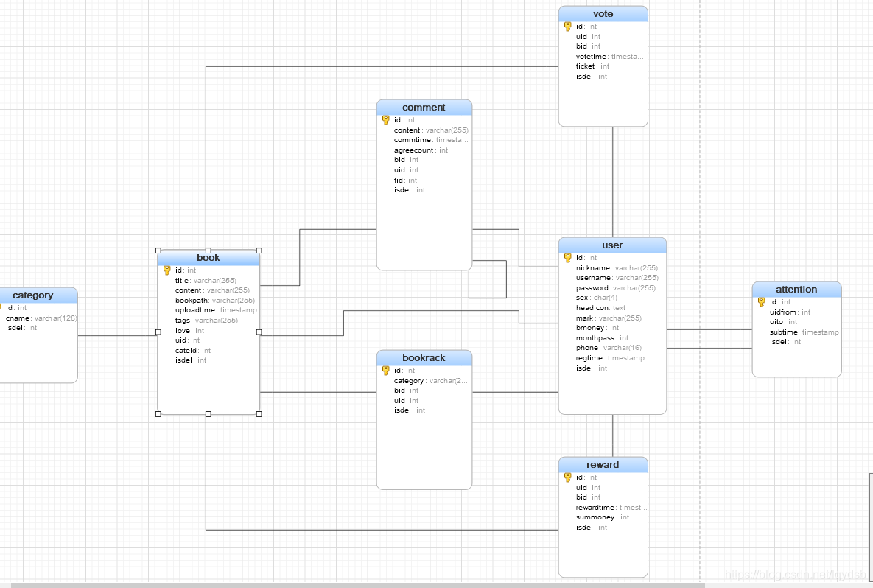
Task: Select the 'agreecount: int' field in comment
Action: [421, 150]
